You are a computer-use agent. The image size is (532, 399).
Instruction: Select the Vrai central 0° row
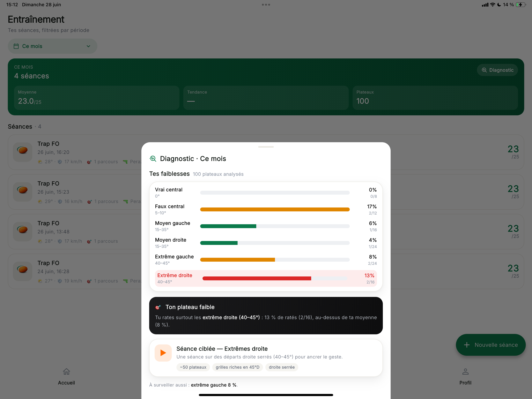point(266,192)
